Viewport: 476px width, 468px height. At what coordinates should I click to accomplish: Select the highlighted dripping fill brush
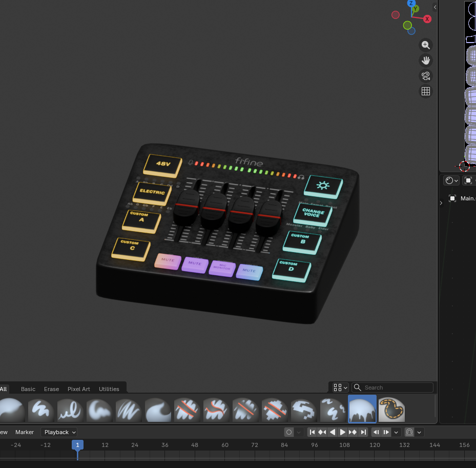point(362,409)
